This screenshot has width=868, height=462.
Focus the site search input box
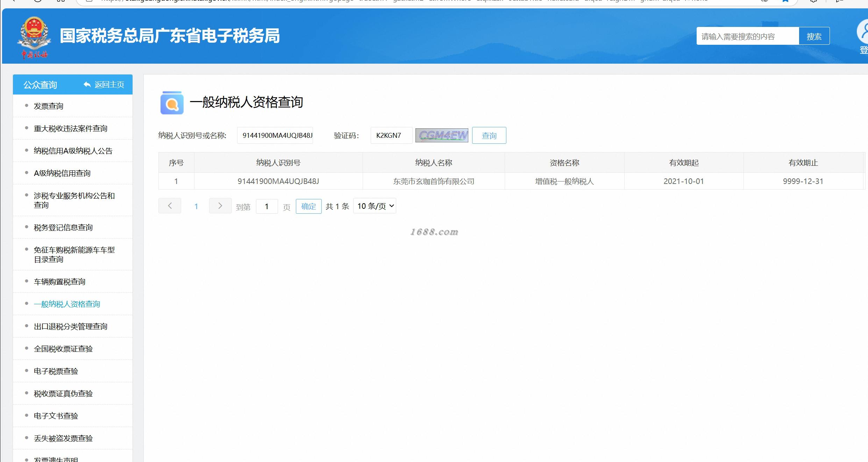click(x=748, y=36)
